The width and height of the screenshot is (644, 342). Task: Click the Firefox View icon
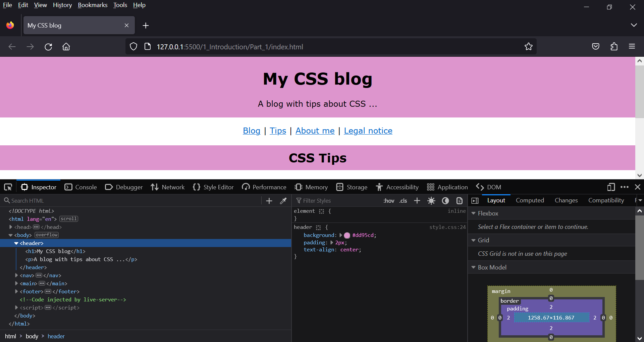[x=10, y=25]
